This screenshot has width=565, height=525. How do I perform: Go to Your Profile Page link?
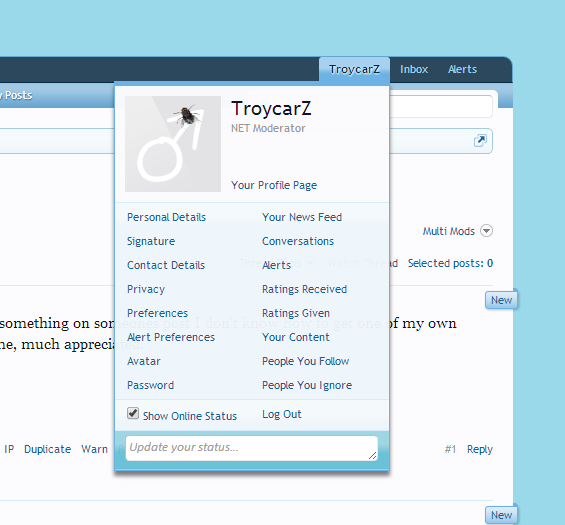[x=274, y=185]
